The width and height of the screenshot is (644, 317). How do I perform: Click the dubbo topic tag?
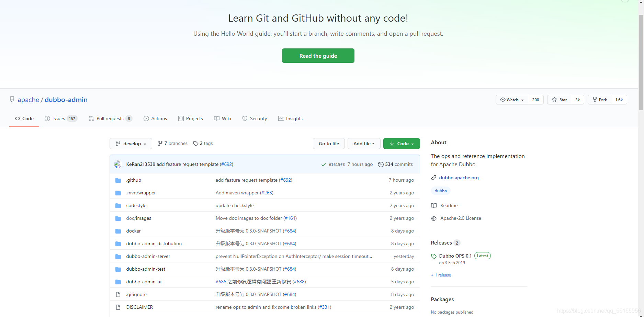pos(441,191)
